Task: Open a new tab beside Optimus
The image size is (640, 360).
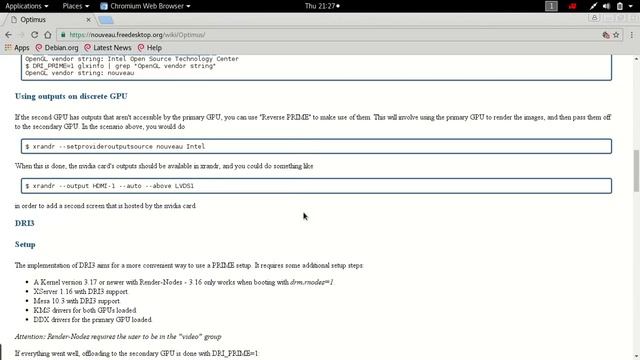Action: tap(106, 20)
